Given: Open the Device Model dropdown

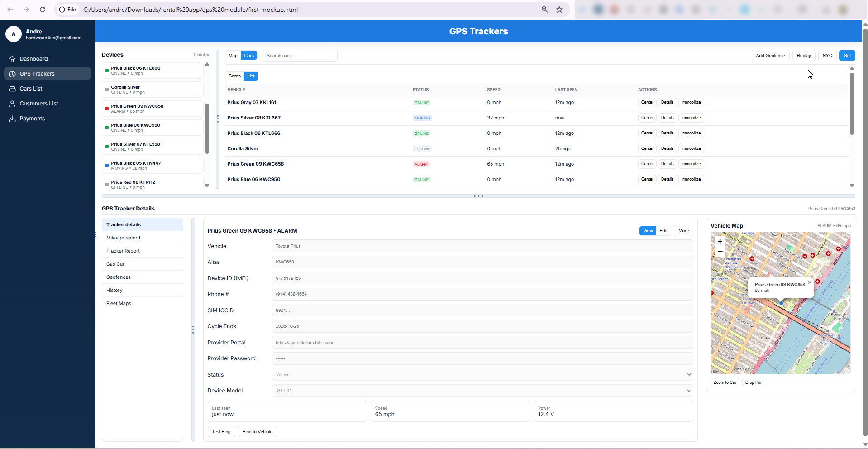Looking at the screenshot, I should 482,391.
